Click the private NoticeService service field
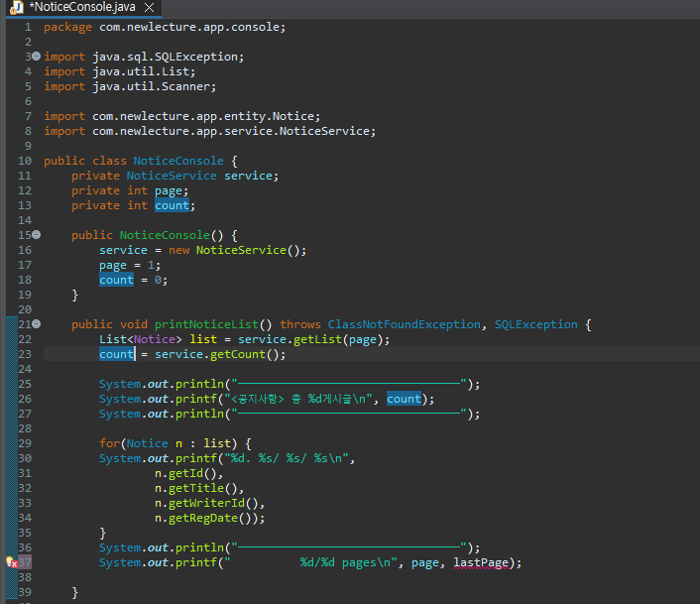 [175, 176]
